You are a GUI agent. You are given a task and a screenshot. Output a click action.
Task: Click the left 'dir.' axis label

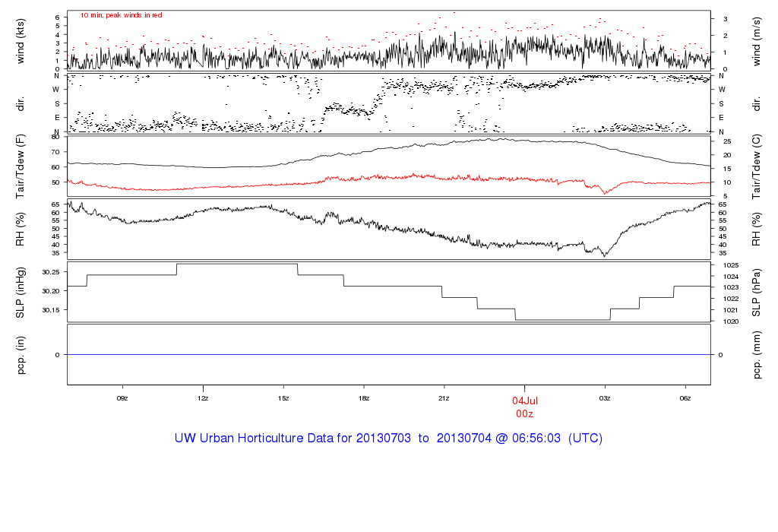[x=21, y=104]
